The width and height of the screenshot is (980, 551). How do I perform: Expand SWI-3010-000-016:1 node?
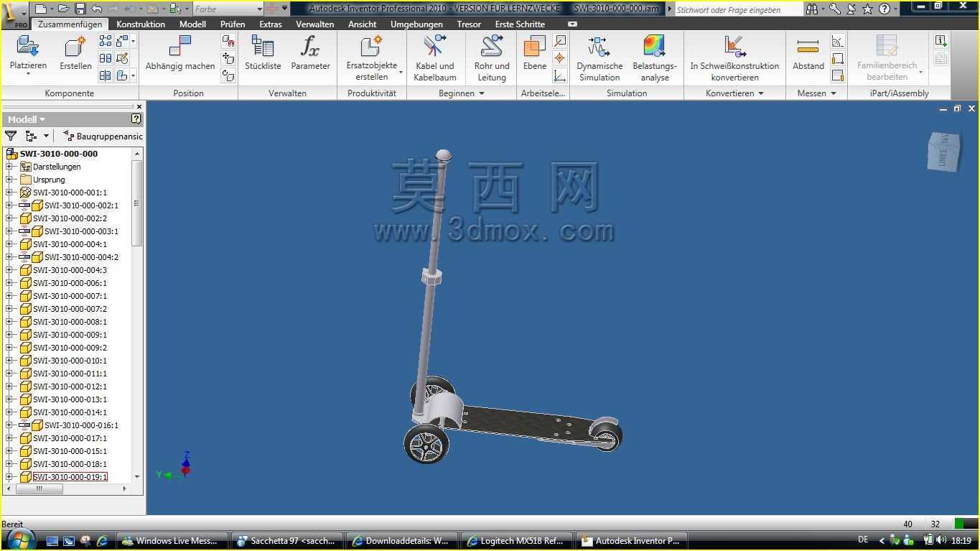[9, 425]
